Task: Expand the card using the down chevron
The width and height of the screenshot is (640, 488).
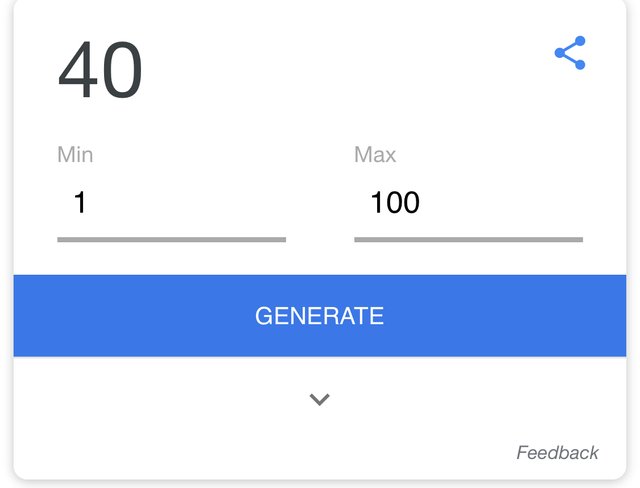Action: coord(320,399)
